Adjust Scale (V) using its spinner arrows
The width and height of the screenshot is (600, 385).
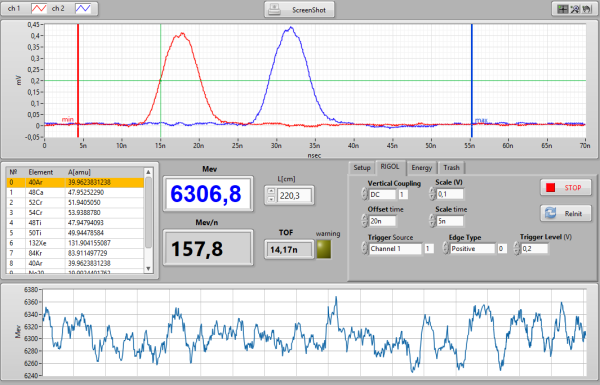[x=432, y=194]
